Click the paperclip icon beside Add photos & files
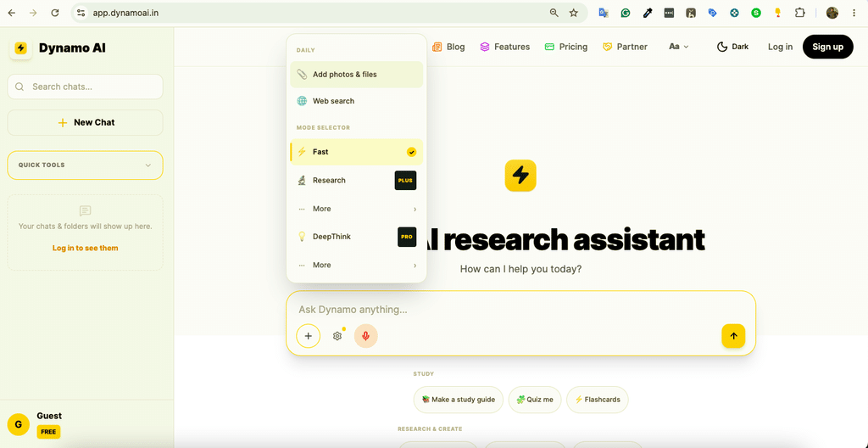 (302, 75)
